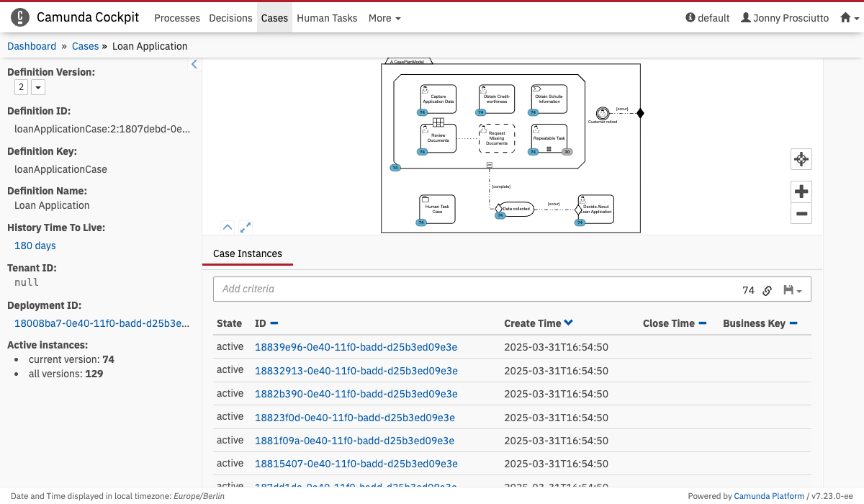
Task: Open the saved queries dropdown
Action: tap(793, 290)
